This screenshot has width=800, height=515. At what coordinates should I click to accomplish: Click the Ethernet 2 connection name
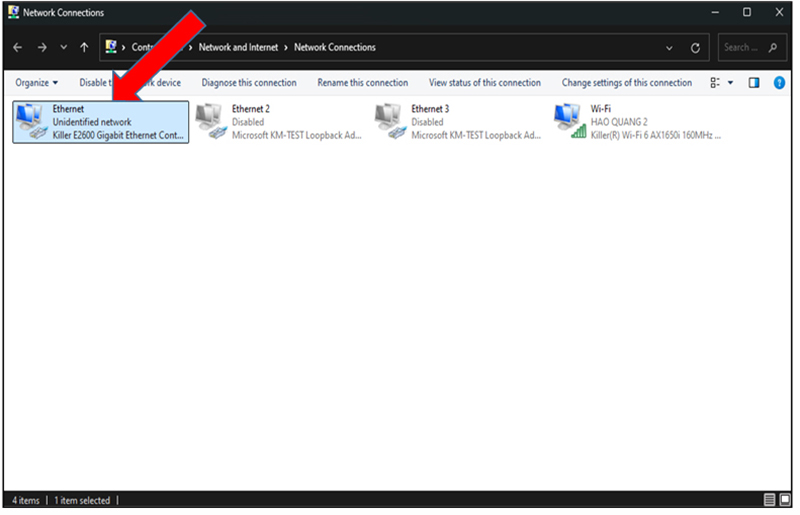point(251,109)
